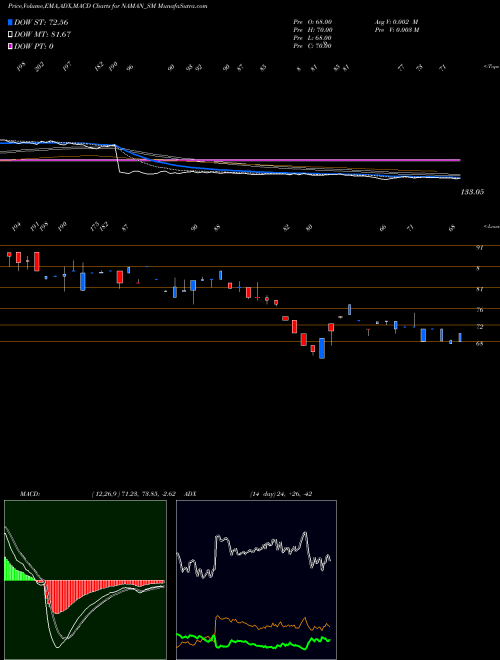Click the 'Pre H: 70.00' value
The height and width of the screenshot is (660, 500).
tap(313, 30)
